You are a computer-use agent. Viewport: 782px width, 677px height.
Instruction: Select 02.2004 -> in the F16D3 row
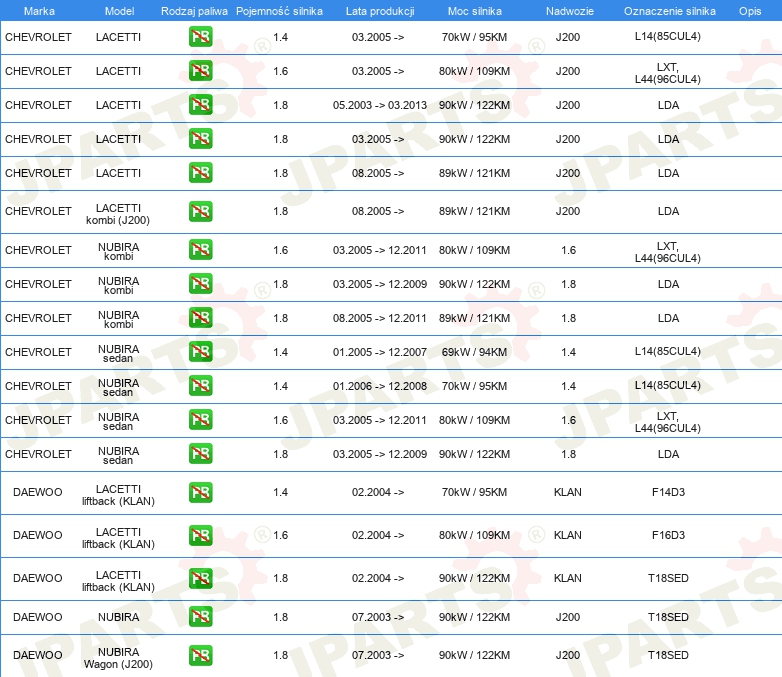(378, 535)
